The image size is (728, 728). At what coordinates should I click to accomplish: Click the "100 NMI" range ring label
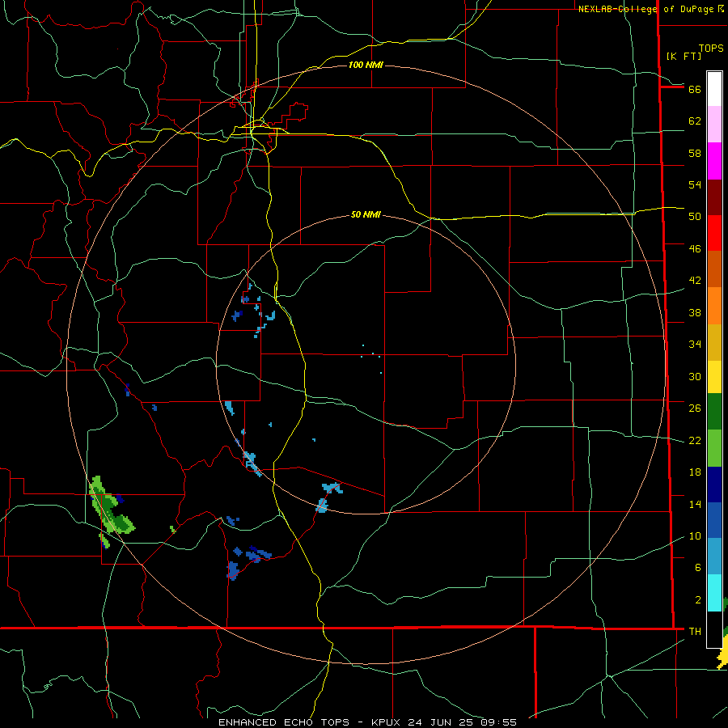pyautogui.click(x=366, y=65)
